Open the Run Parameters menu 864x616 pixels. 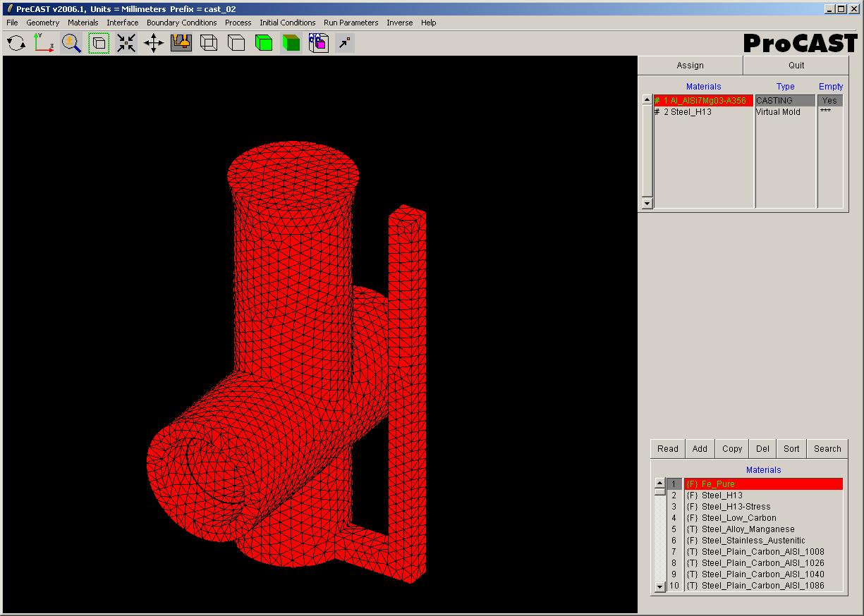tap(351, 23)
